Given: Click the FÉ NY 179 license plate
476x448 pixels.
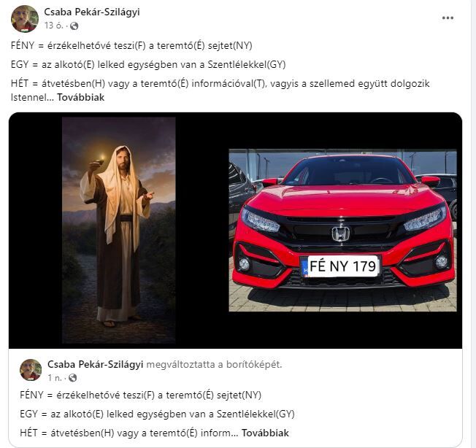Looking at the screenshot, I should click(340, 266).
